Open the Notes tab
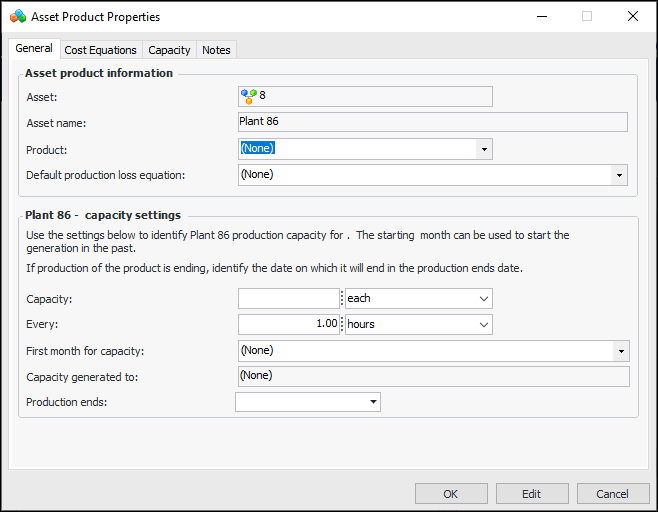The width and height of the screenshot is (658, 512). tap(216, 50)
